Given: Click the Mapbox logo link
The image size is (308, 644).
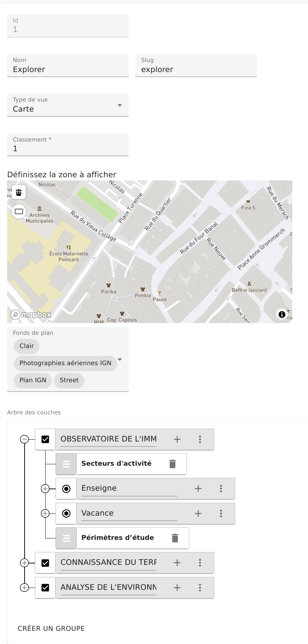Looking at the screenshot, I should click(x=31, y=315).
